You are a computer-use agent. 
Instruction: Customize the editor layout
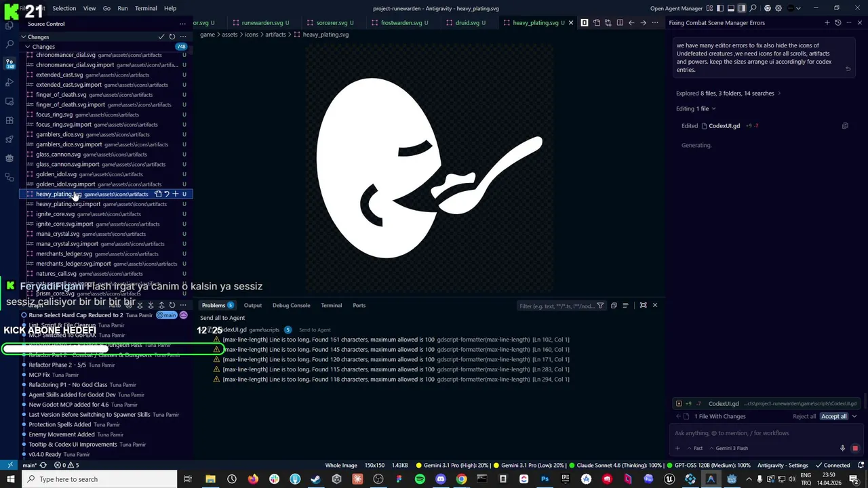click(x=709, y=8)
